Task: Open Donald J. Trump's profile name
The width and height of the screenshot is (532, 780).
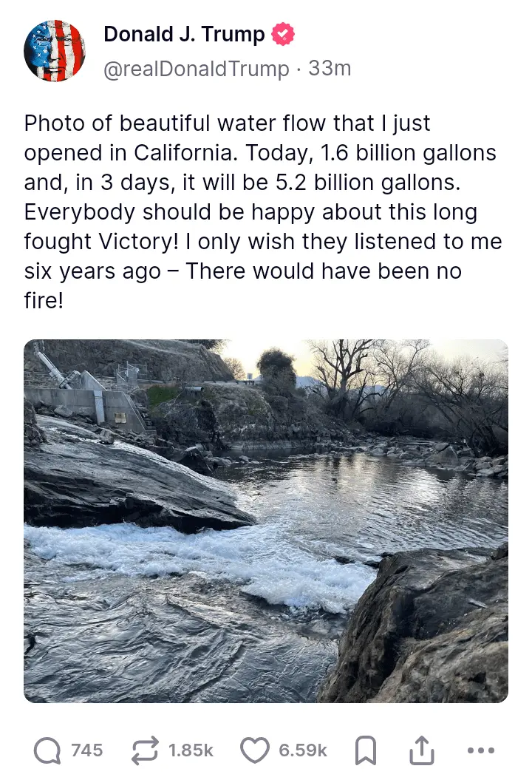Action: point(184,34)
